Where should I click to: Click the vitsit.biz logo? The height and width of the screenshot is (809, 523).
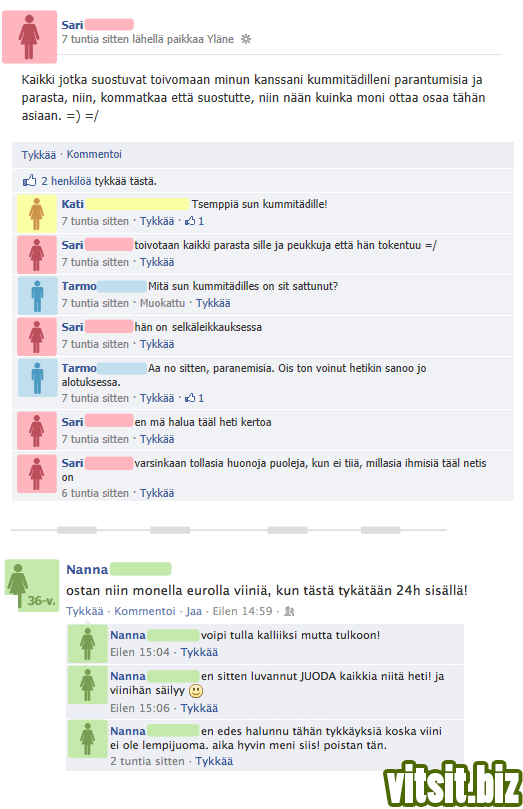coord(452,784)
